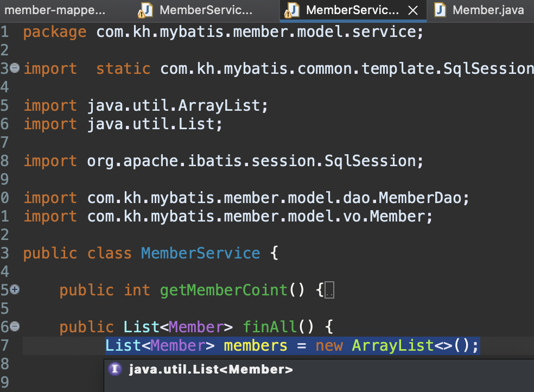
Task: Click the package declaration line text
Action: (224, 32)
